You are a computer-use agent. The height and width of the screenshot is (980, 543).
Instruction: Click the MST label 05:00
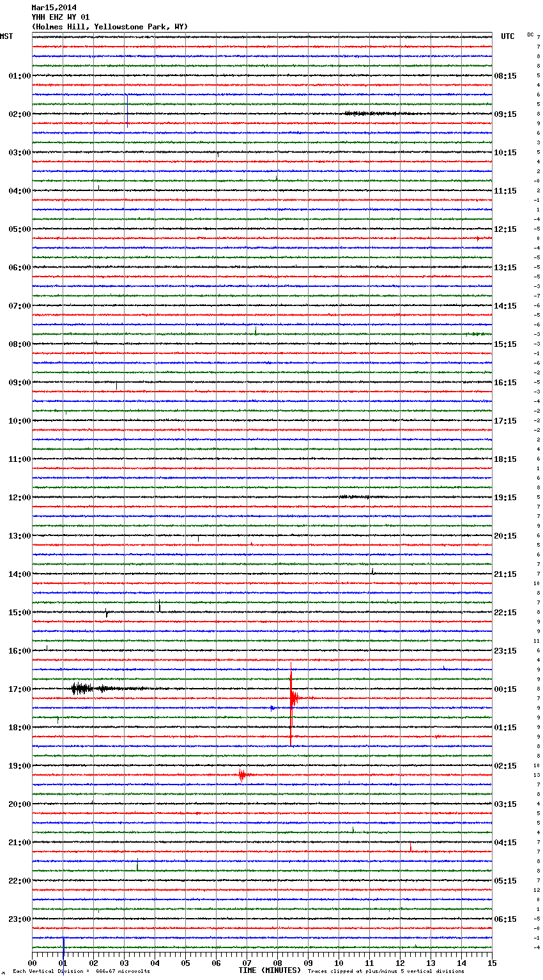[x=20, y=229]
